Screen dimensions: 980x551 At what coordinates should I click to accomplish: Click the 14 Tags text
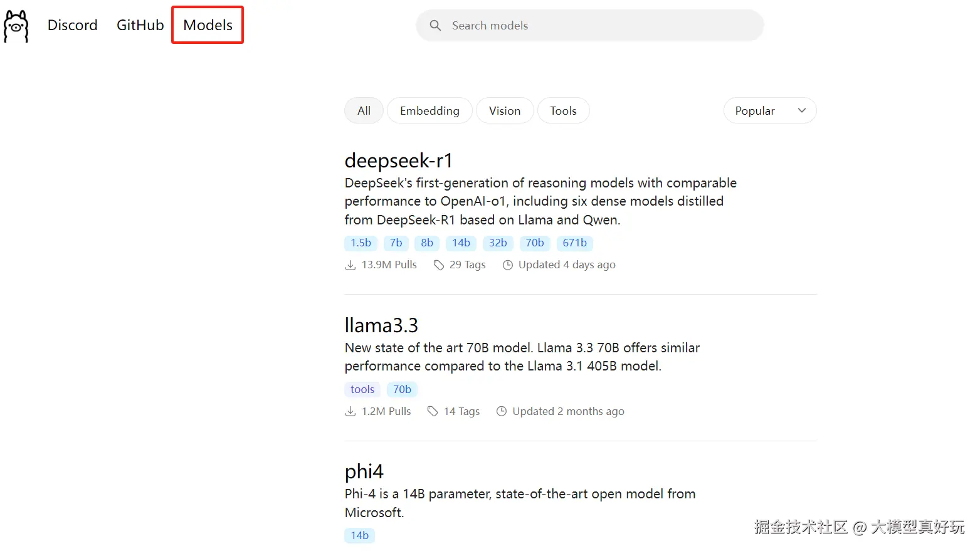(461, 412)
